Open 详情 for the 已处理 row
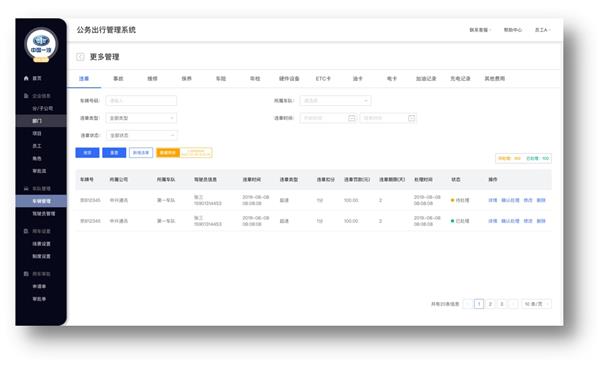The width and height of the screenshot is (600, 367). 492,221
